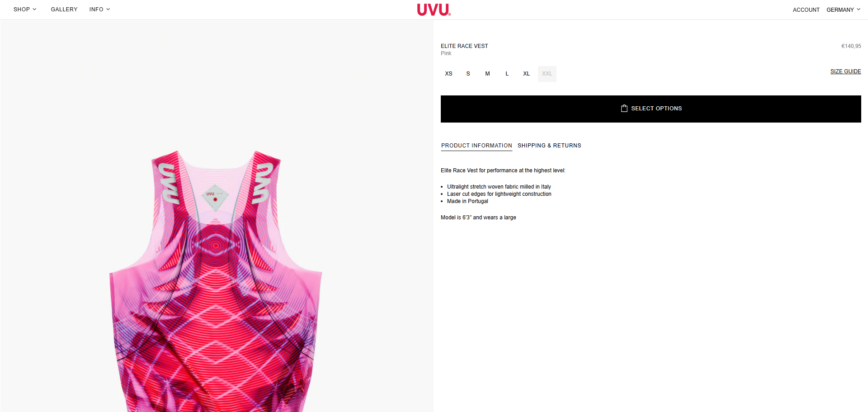Click the shopping bag icon in button
The height and width of the screenshot is (412, 868).
[x=624, y=109]
